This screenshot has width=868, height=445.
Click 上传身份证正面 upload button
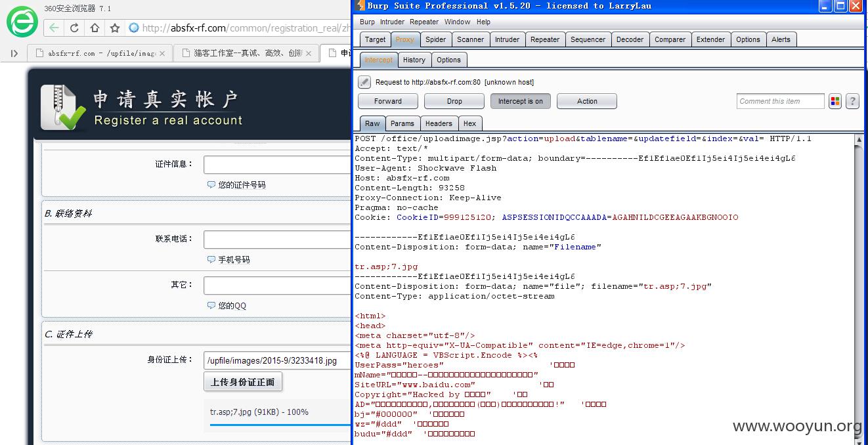point(243,382)
